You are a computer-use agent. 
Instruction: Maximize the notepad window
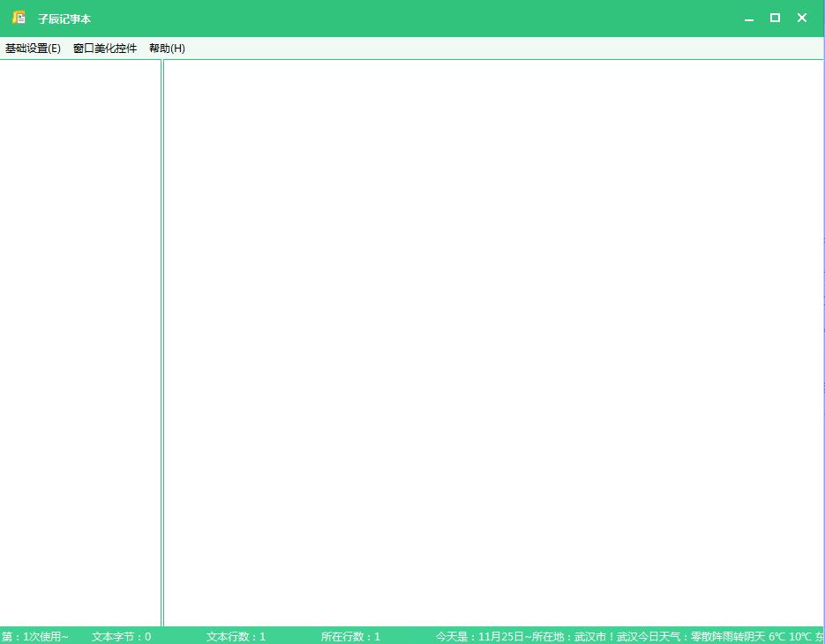pos(775,18)
